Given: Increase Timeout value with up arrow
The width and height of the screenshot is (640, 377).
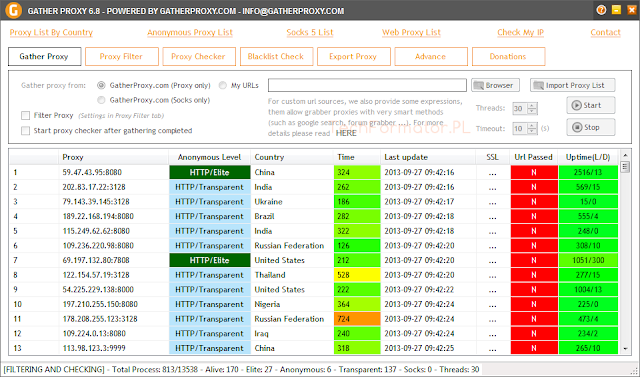Looking at the screenshot, I should (x=532, y=126).
